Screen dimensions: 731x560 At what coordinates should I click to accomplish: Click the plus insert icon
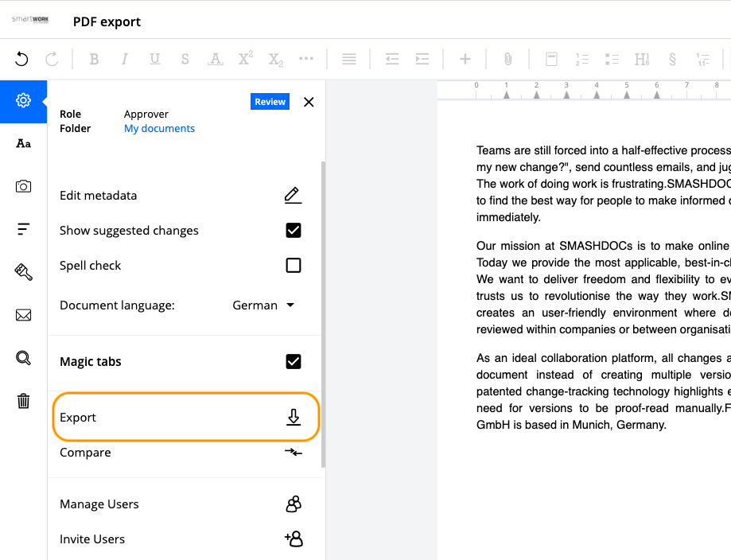click(465, 59)
